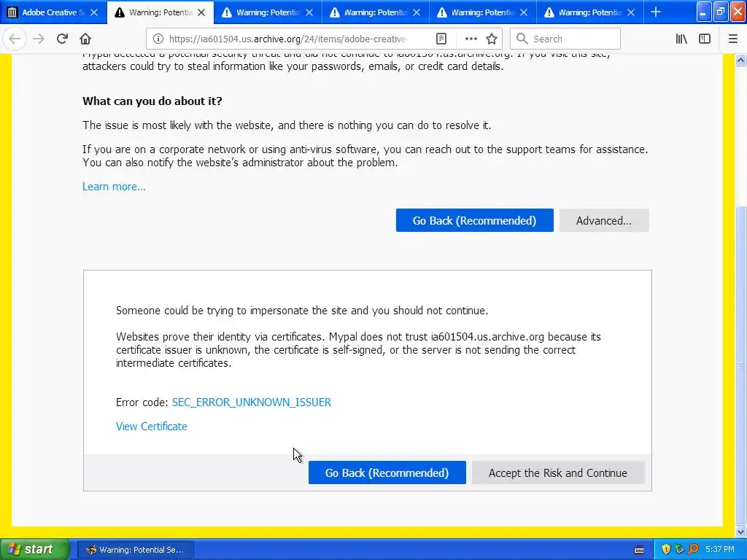
Task: Click the heading 'What can you do about it?'
Action: tap(152, 101)
